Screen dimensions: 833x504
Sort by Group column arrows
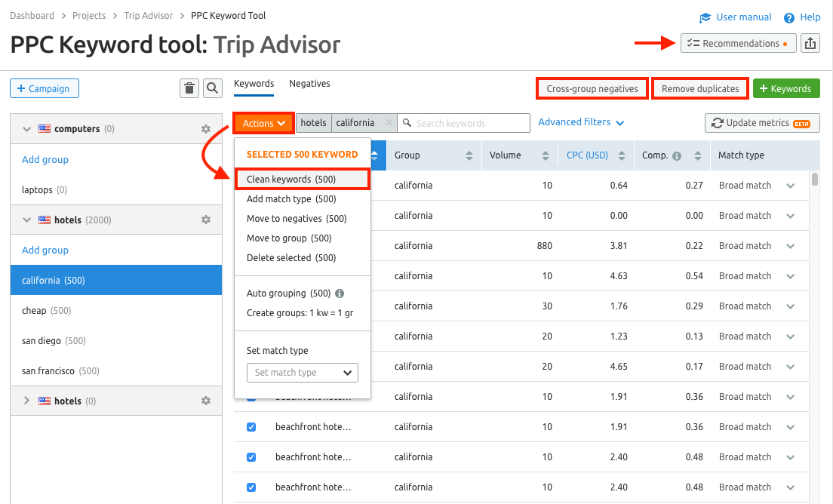coord(469,155)
